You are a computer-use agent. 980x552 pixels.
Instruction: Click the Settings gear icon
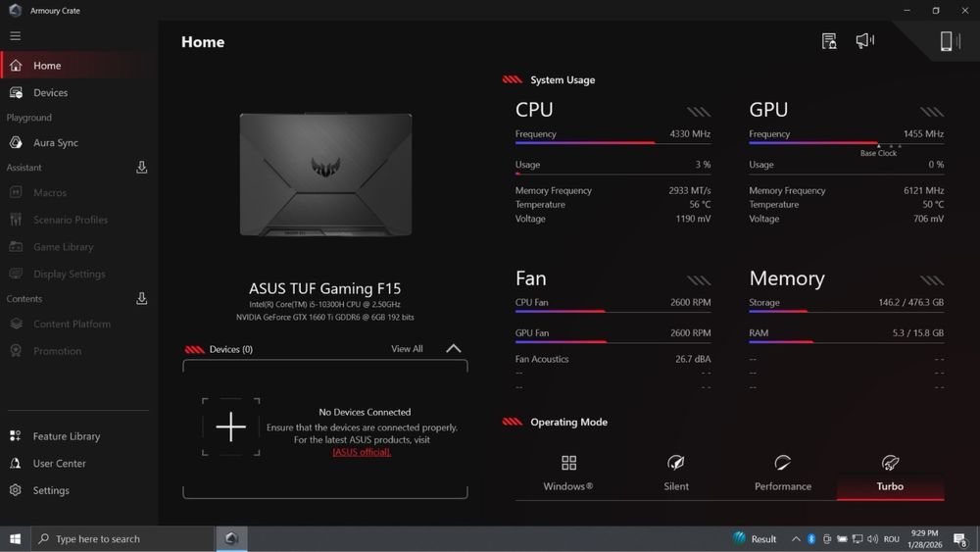[x=16, y=490]
